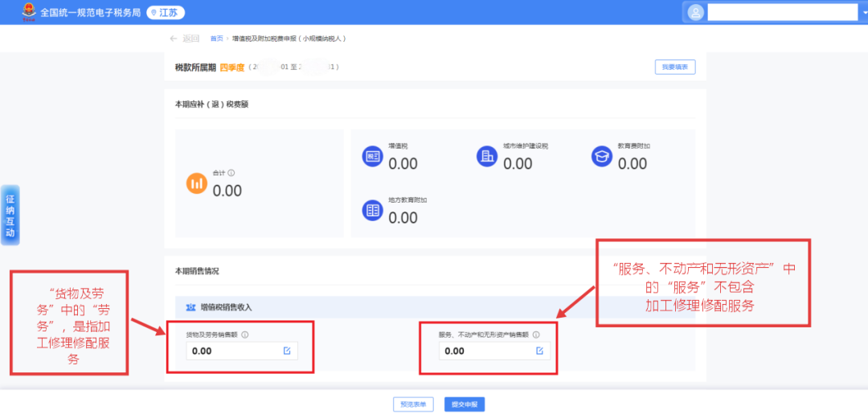Go to 首页 in the breadcrumb
This screenshot has width=868, height=419.
coord(216,39)
